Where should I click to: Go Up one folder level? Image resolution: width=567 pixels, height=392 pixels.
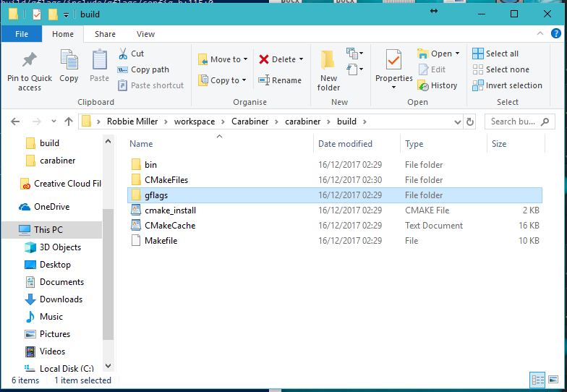69,122
